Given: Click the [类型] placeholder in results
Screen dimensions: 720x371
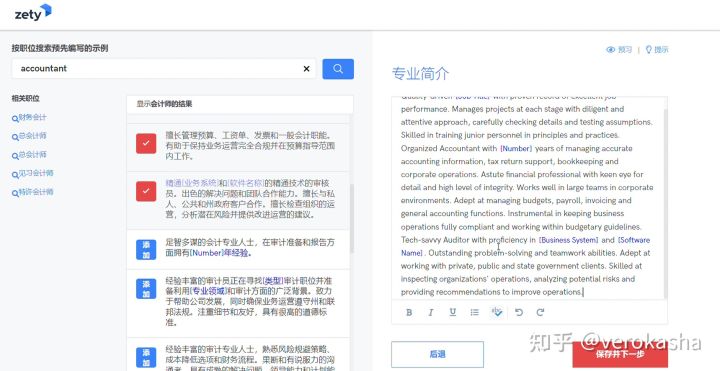Looking at the screenshot, I should click(273, 281).
